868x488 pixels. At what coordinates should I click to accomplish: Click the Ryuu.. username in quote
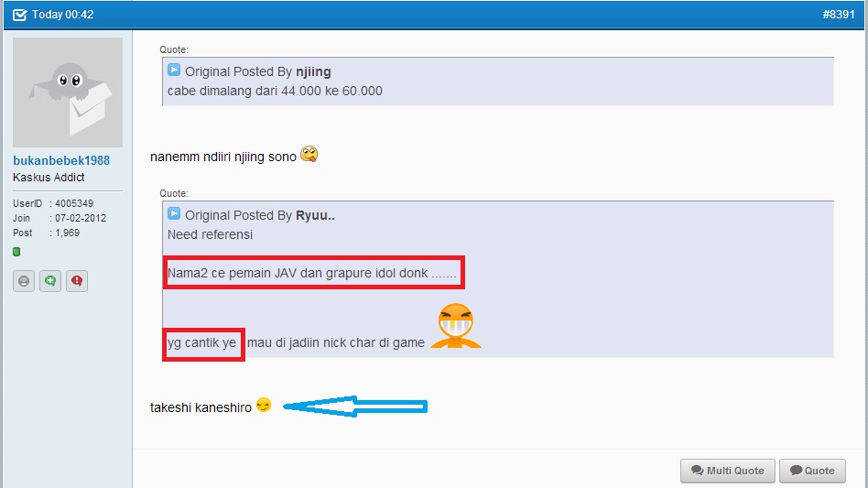tap(315, 215)
